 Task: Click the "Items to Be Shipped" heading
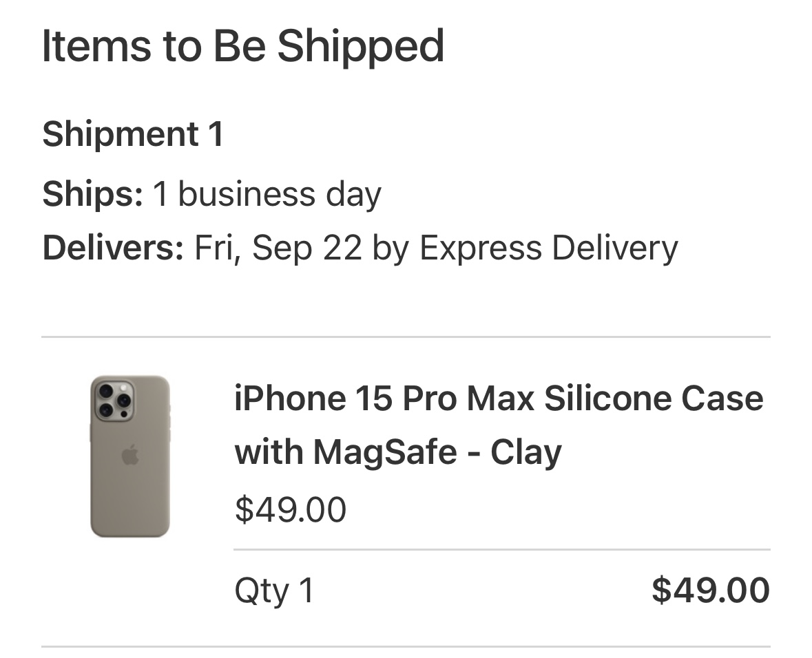click(x=242, y=46)
